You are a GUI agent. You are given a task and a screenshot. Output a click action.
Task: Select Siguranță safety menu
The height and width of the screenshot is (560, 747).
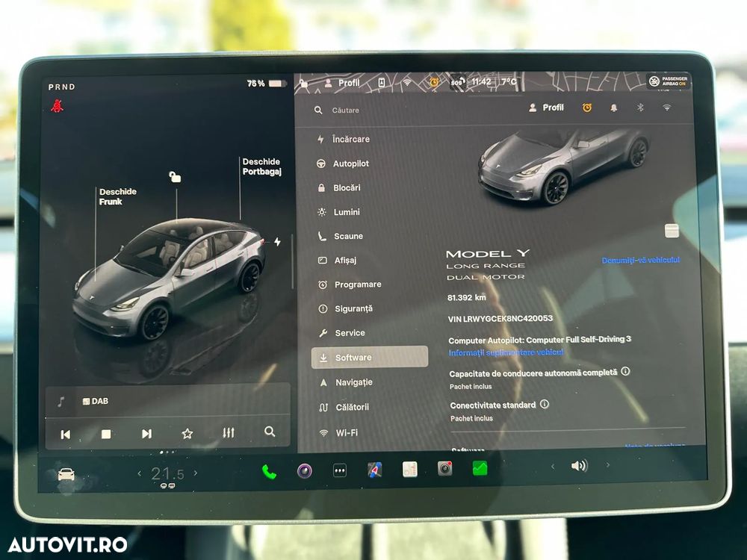(345, 308)
